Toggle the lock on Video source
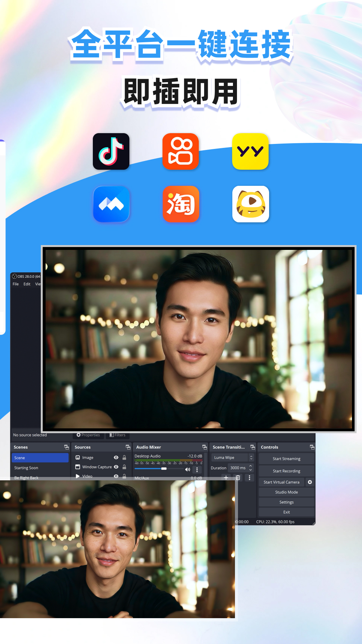 pyautogui.click(x=124, y=476)
